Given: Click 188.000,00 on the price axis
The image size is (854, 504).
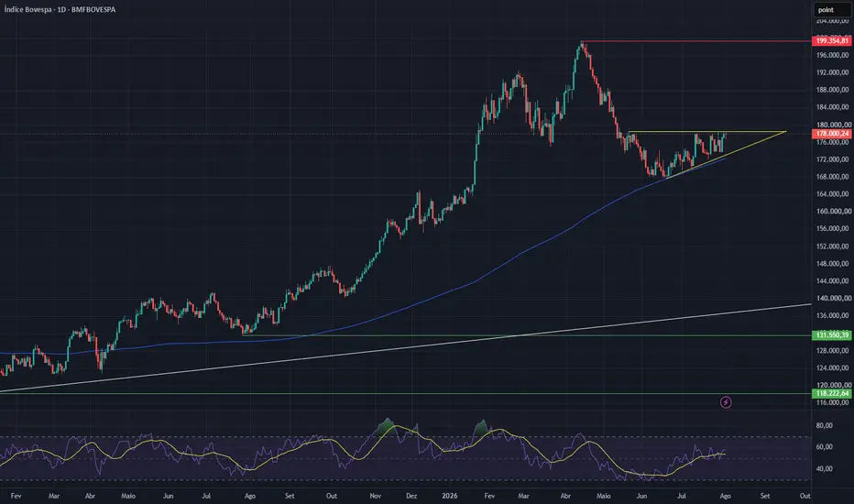Looking at the screenshot, I should [x=832, y=90].
